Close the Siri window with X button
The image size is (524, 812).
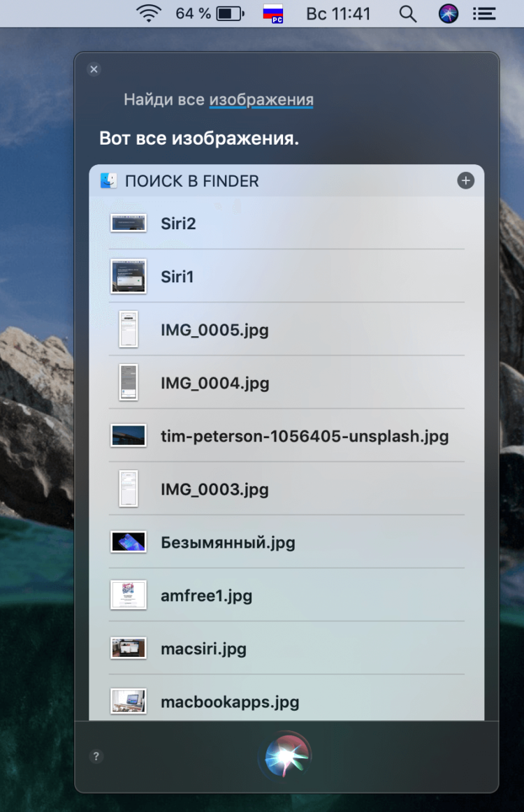tap(94, 69)
